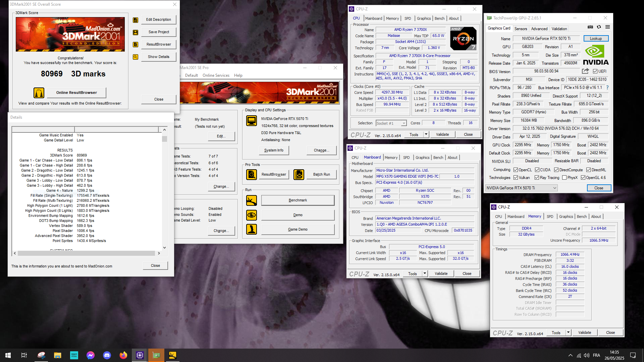Viewport: 644px width, 362px height.
Task: Click CPU-Z taskbar icon
Action: [140, 355]
